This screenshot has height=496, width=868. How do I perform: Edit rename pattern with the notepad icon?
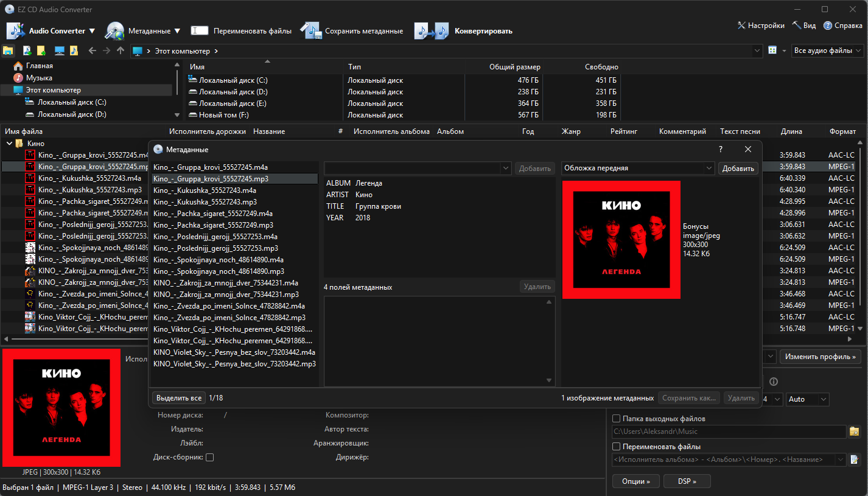coord(855,459)
